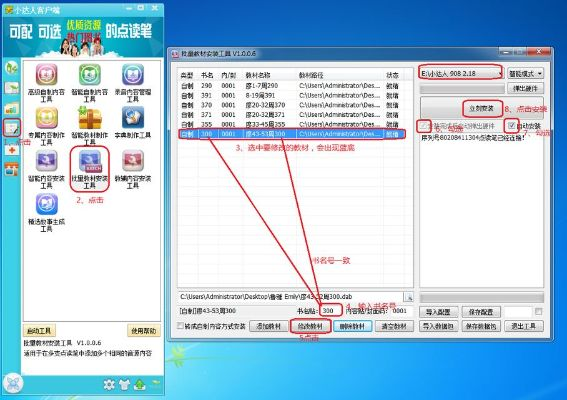
Task: Click the round fan logo in client corner
Action: (x=13, y=383)
